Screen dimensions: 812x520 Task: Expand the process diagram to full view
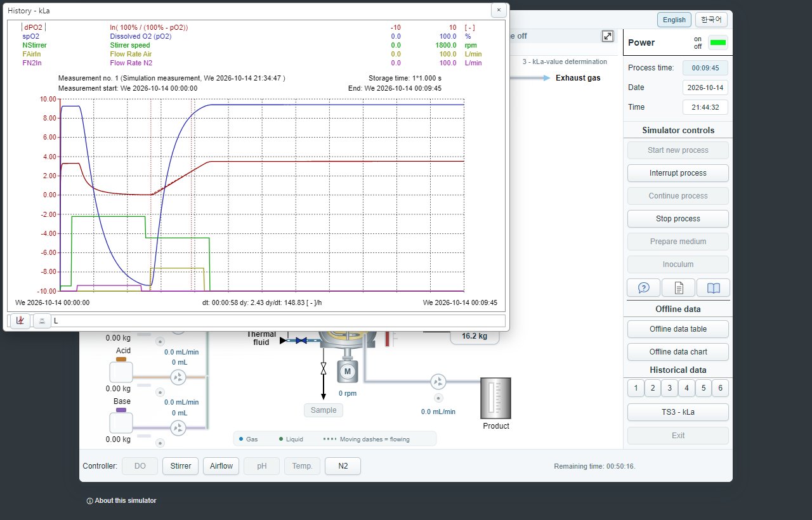tap(608, 36)
